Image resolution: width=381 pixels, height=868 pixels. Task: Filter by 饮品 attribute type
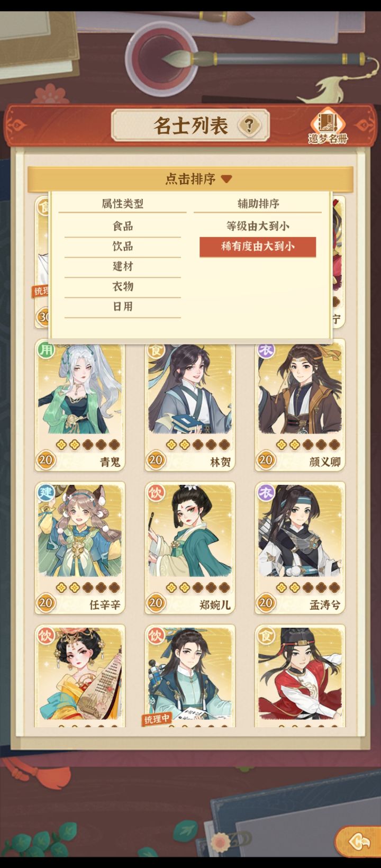coord(123,247)
